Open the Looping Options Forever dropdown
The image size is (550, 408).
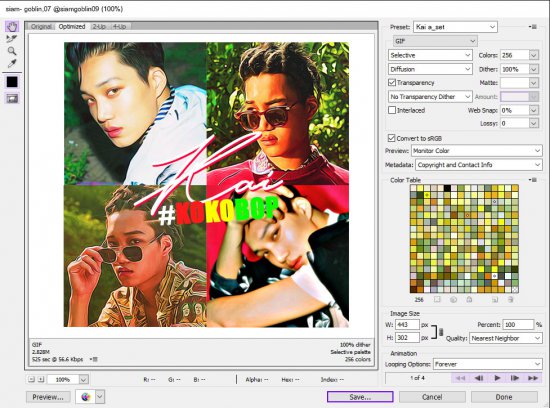tap(488, 364)
